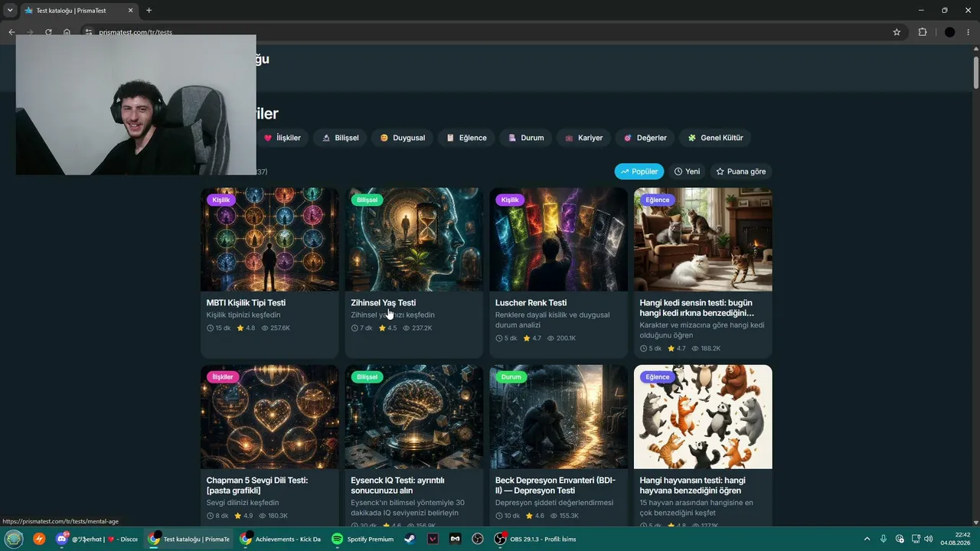
Task: Select the Test kataloğu | PrismaTest tab
Action: pos(80,11)
